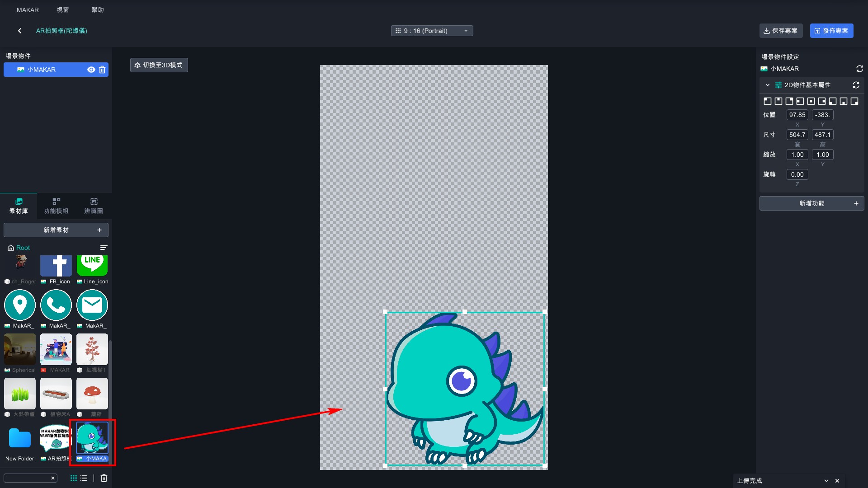The image size is (868, 488).
Task: Select the 小MAKA dinosaur asset thumbnail
Action: 92,438
